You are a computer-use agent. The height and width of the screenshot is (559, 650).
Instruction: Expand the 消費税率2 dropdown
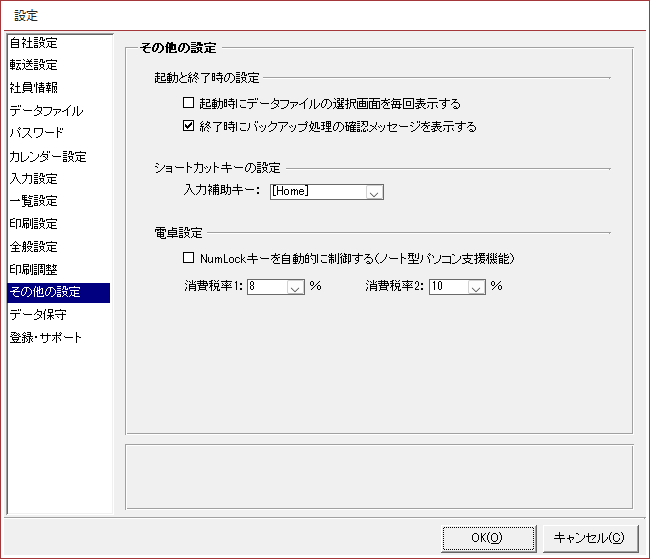point(476,287)
